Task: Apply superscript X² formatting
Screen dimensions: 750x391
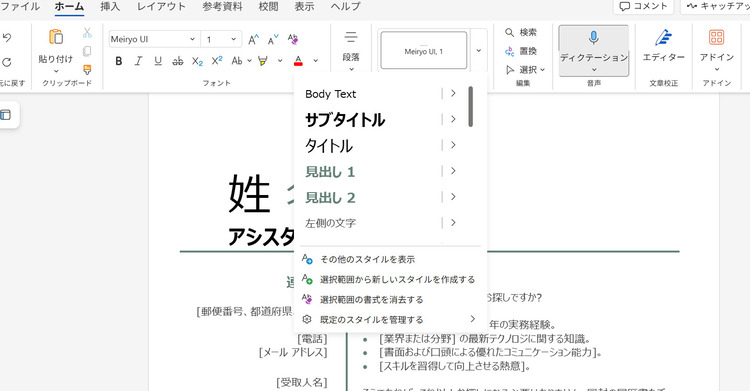Action: [x=217, y=61]
